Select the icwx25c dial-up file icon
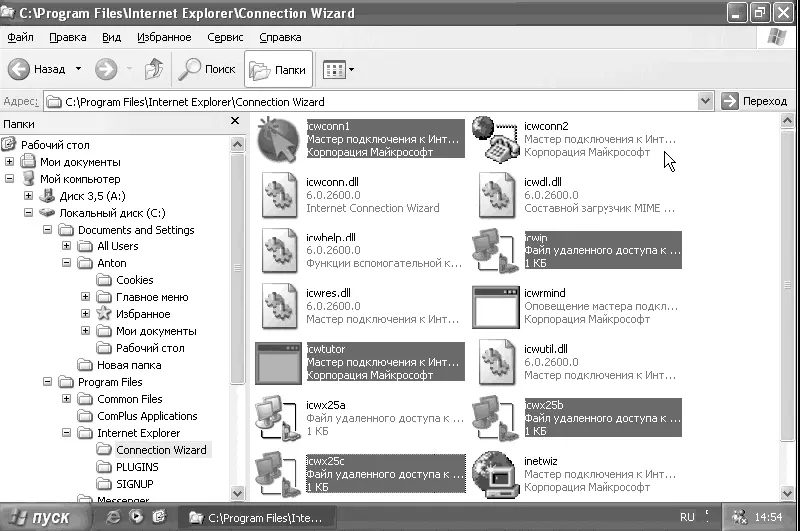 277,474
